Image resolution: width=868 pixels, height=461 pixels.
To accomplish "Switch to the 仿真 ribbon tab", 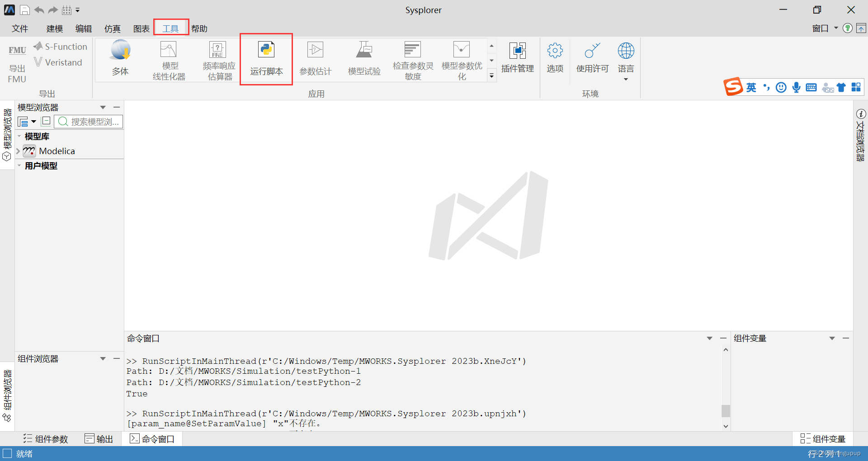I will pyautogui.click(x=112, y=28).
